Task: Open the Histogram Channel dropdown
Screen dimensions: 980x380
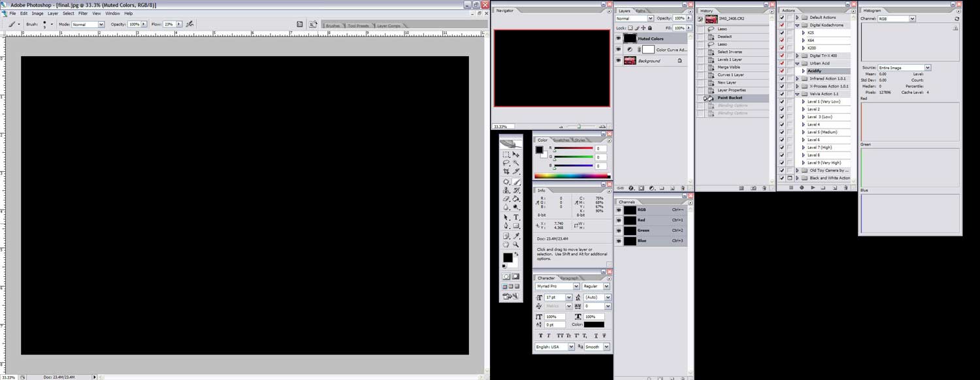Action: point(897,19)
